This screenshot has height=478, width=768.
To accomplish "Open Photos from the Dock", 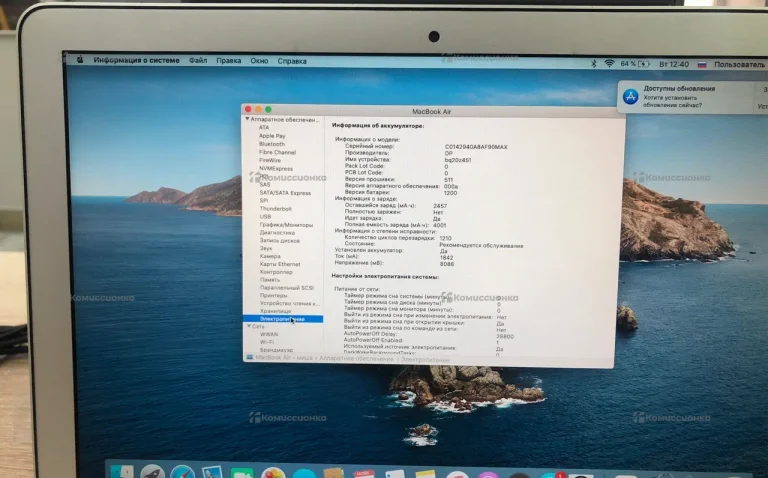I will [273, 473].
